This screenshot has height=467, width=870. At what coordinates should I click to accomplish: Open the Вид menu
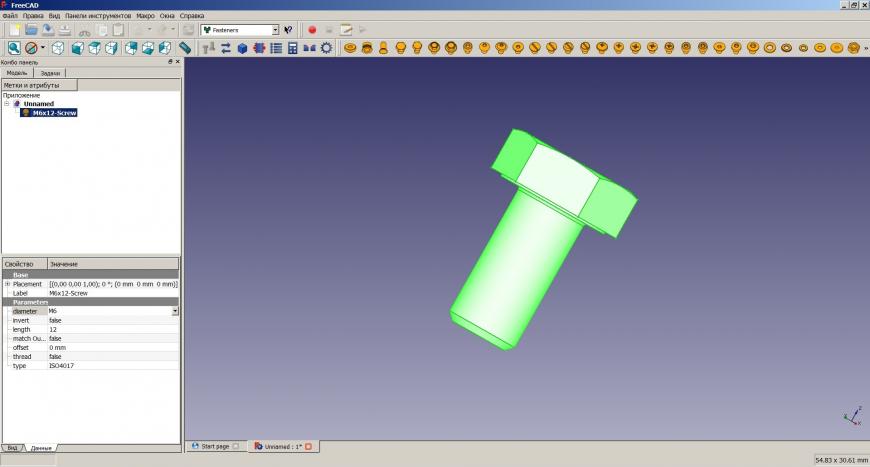pos(54,16)
